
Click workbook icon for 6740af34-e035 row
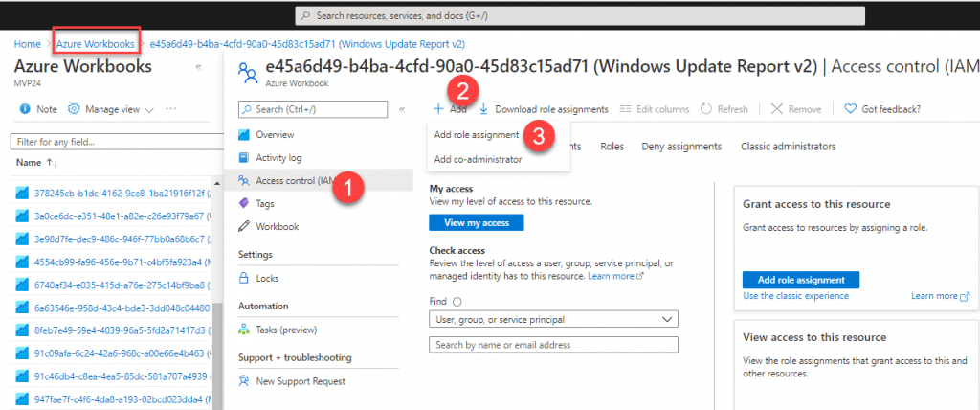pos(22,285)
